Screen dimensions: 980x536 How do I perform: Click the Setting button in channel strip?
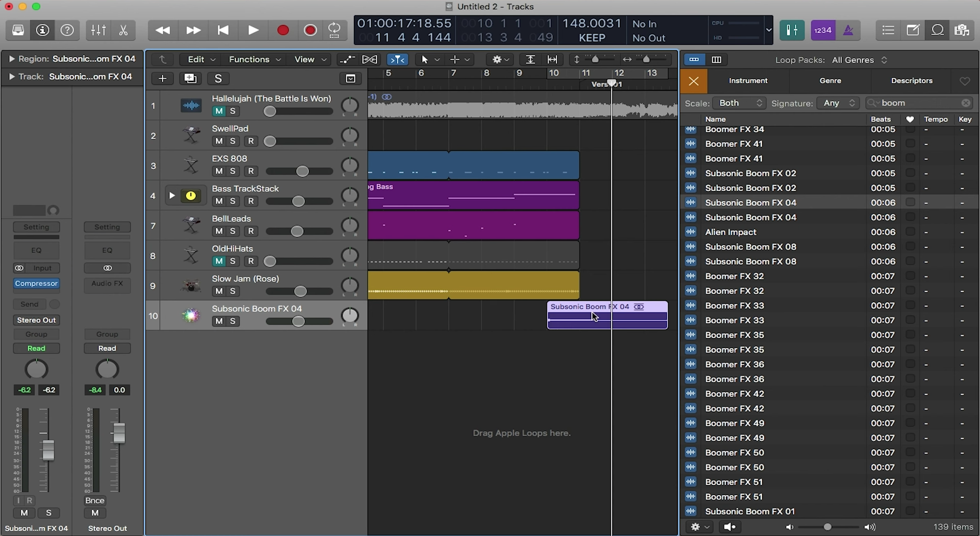(36, 227)
